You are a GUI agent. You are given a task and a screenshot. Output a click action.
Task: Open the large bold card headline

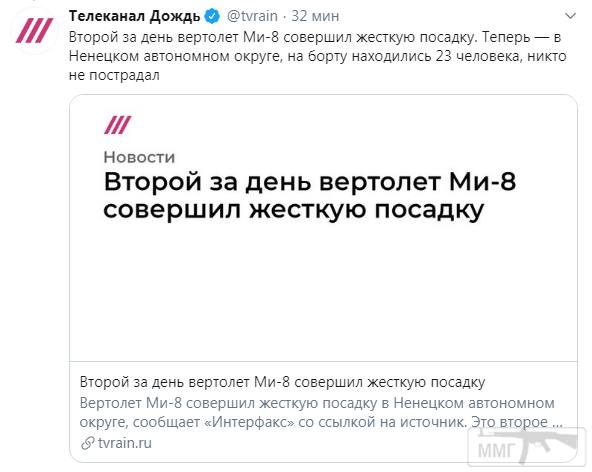[x=310, y=196]
